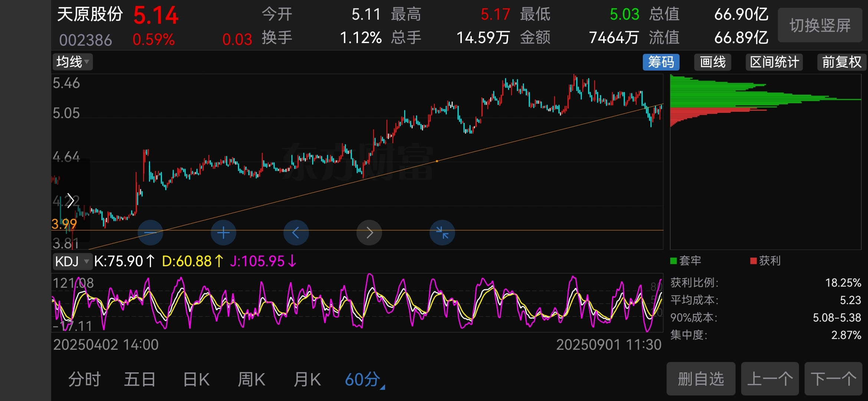
Task: Switch to 分时 intraday tab
Action: point(85,380)
